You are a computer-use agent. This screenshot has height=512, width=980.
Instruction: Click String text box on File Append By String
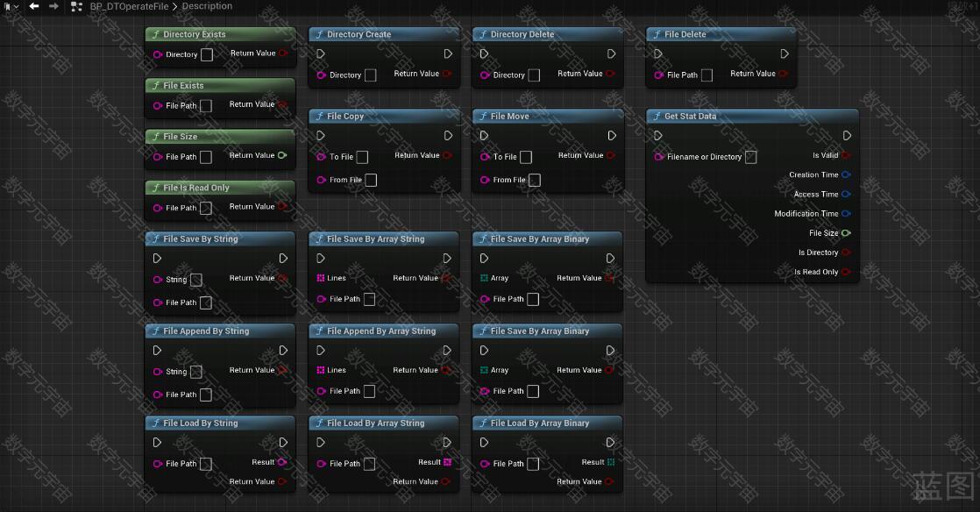point(196,372)
